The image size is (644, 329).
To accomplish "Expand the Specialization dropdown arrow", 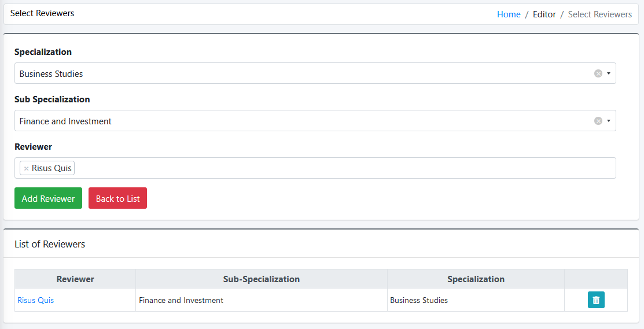I will tap(609, 73).
